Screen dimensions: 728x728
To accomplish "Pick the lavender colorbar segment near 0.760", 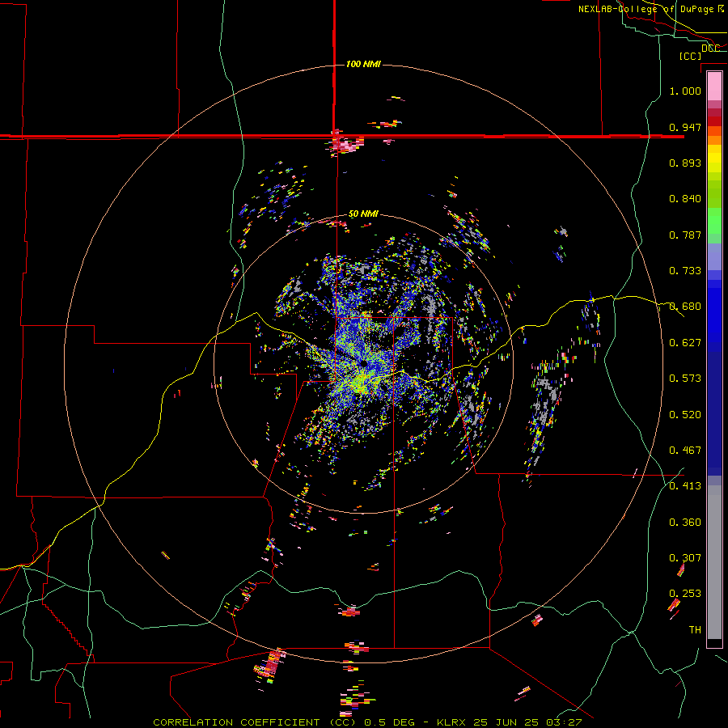I will click(714, 256).
